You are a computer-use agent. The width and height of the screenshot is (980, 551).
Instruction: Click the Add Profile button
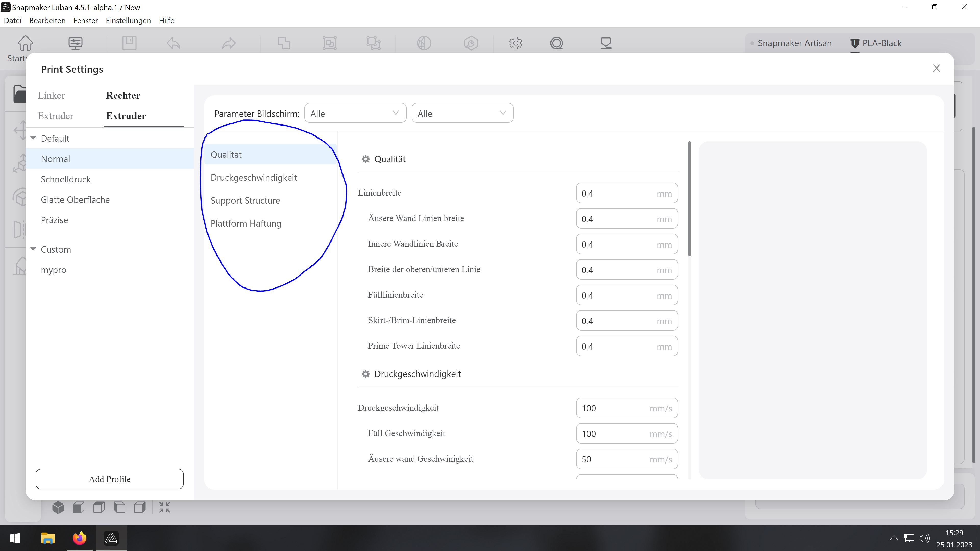pos(109,479)
